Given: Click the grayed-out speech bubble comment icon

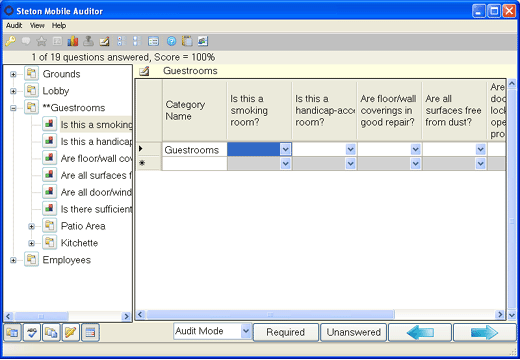Looking at the screenshot, I should (x=26, y=41).
